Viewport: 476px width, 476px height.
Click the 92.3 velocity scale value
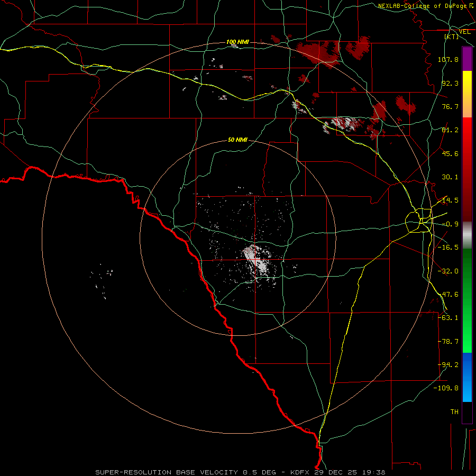point(450,83)
